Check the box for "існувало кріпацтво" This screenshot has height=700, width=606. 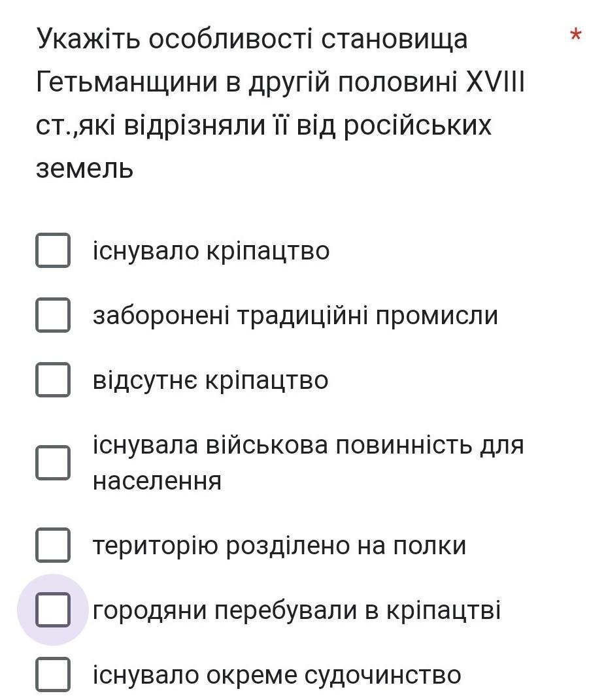pyautogui.click(x=52, y=250)
